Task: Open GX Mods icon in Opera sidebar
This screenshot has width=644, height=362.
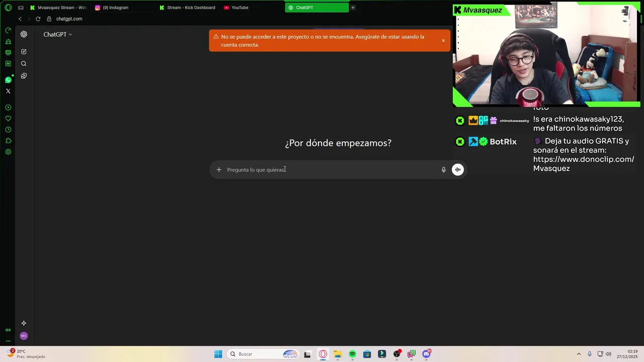Action: coord(8,52)
